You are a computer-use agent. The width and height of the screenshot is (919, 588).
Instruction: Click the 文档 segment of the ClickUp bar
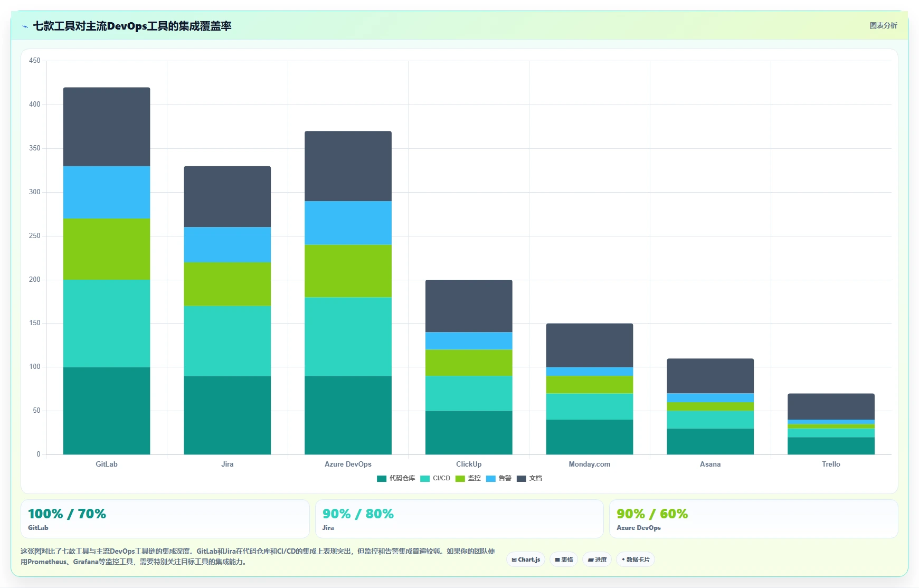click(x=469, y=306)
